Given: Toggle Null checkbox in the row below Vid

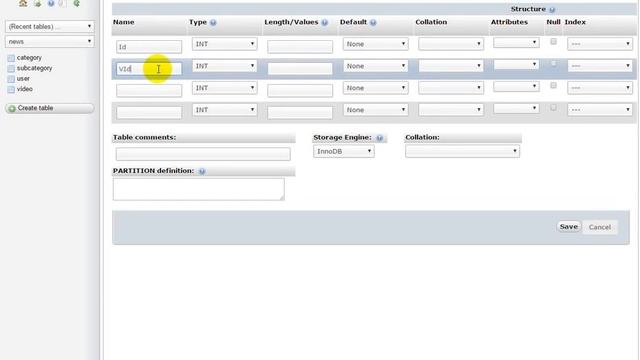Looking at the screenshot, I should (x=553, y=85).
